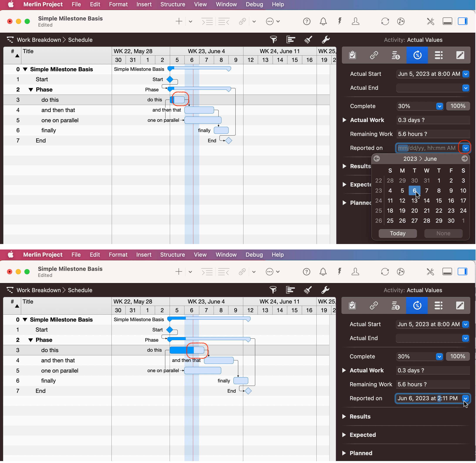Open the Structure menu in upper menu bar
This screenshot has width=476, height=463.
tap(173, 4)
